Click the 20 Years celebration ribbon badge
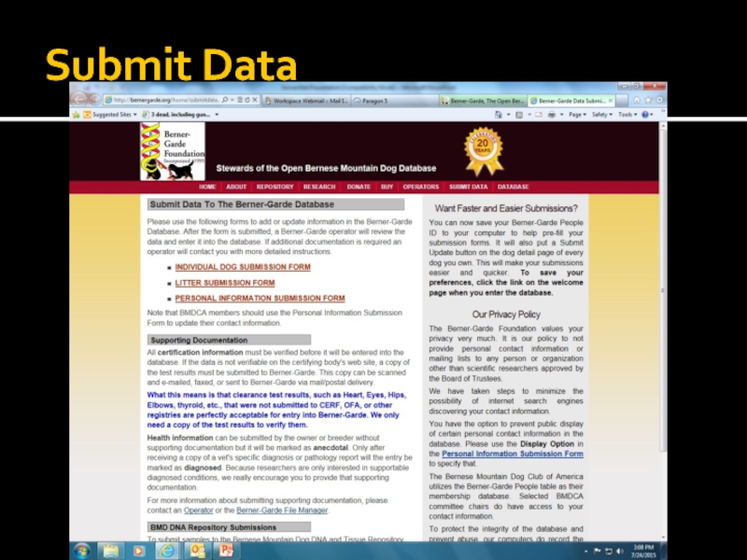Image resolution: width=747 pixels, height=560 pixels. 484,151
